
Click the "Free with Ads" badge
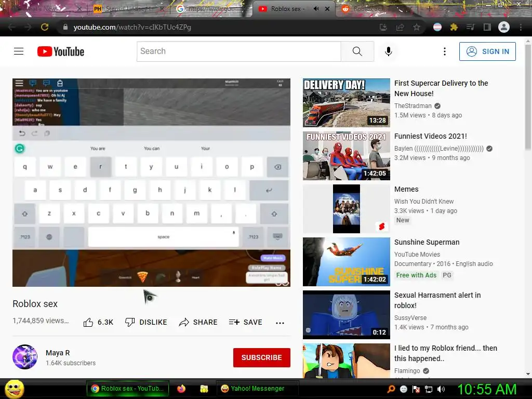[x=416, y=275]
